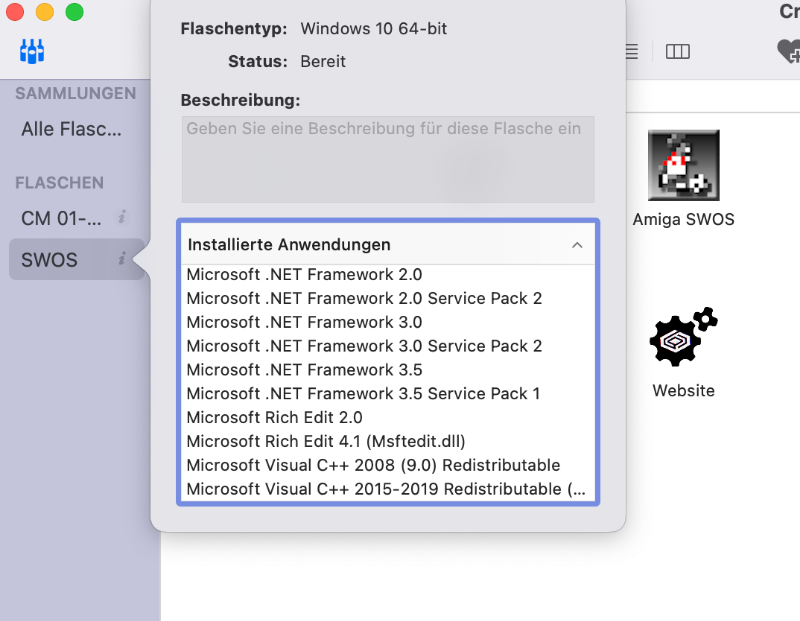The width and height of the screenshot is (800, 621).
Task: Launch the Amiga SWOS application icon
Action: tap(683, 165)
